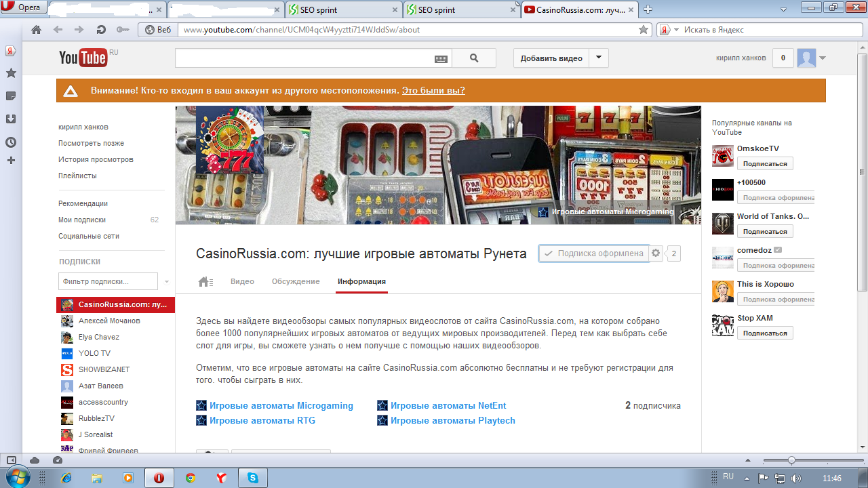Select the Информация tab

(361, 281)
